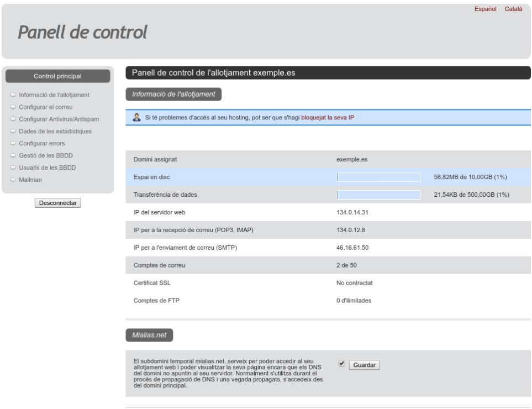Click bullet icon beside Configurar el correu
The height and width of the screenshot is (409, 532).
pyautogui.click(x=13, y=107)
